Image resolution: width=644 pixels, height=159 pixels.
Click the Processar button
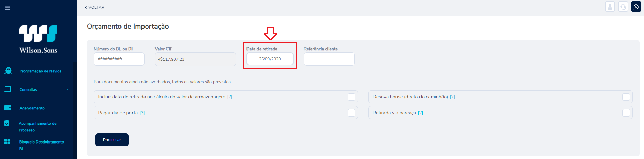pos(112,140)
